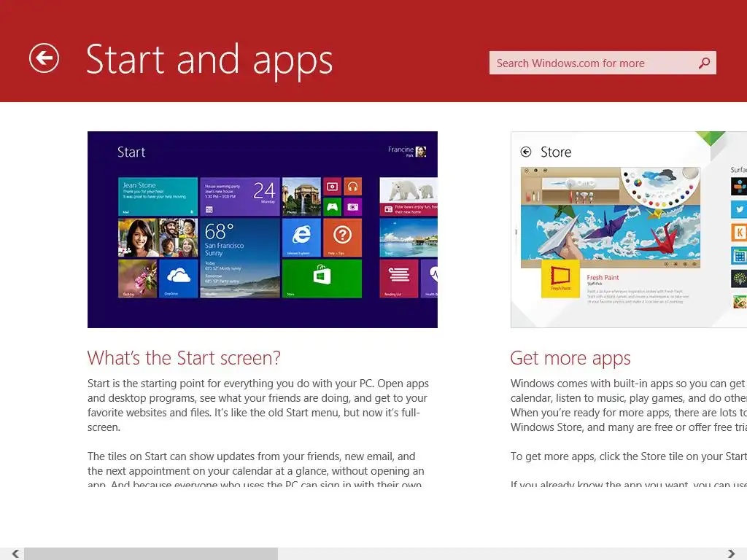Focus the Search Windows.com field
Screen dimensions: 747x560
602,63
